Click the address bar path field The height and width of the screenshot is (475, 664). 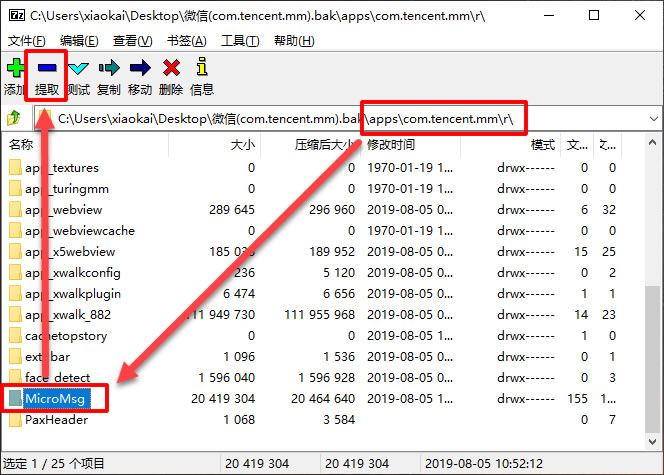click(300, 118)
